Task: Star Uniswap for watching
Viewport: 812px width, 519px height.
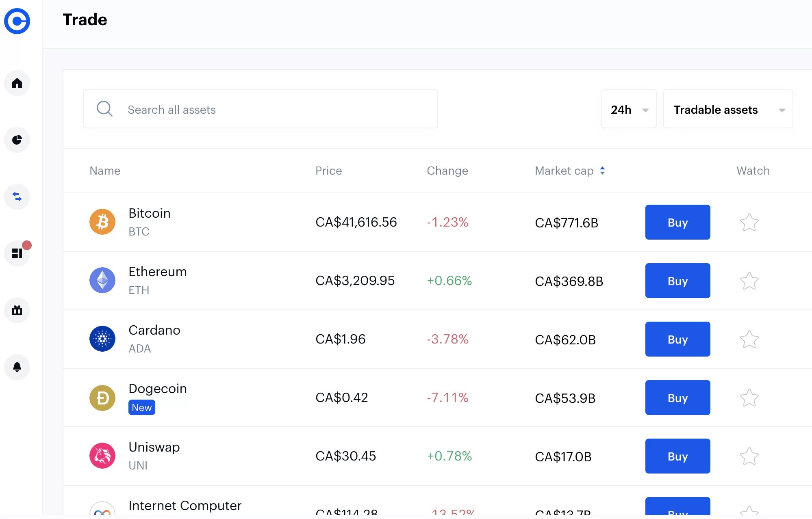Action: (x=749, y=456)
